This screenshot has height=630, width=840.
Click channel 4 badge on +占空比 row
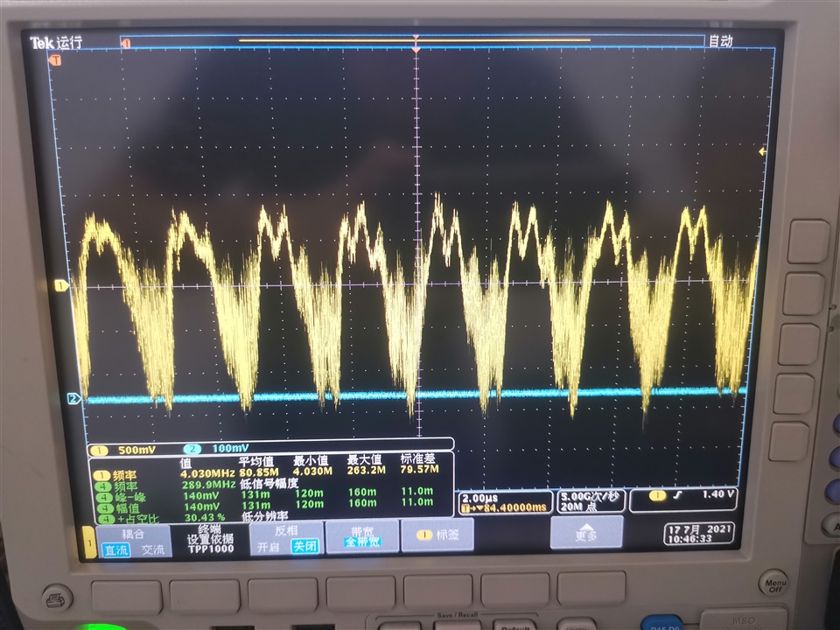tap(107, 519)
